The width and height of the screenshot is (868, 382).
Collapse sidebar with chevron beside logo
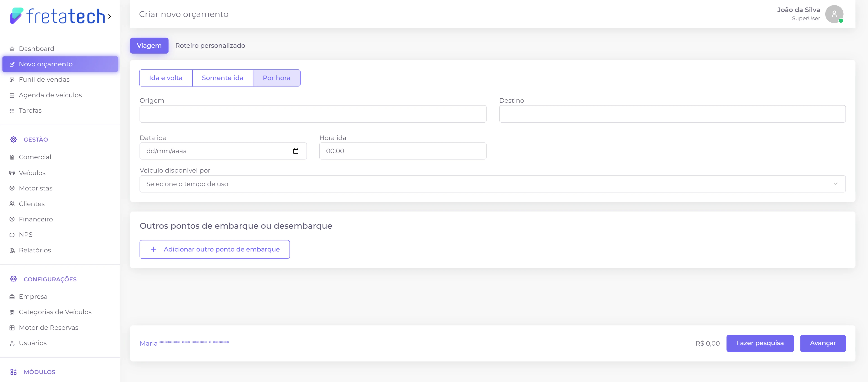pyautogui.click(x=109, y=16)
